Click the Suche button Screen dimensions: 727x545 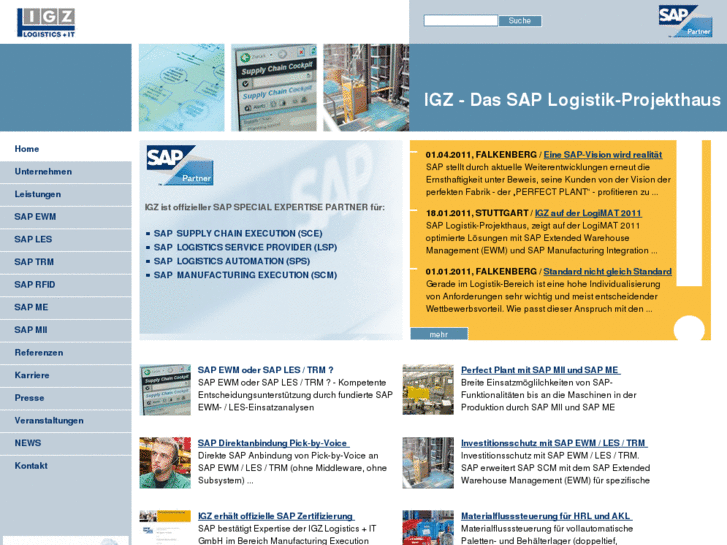pos(520,20)
